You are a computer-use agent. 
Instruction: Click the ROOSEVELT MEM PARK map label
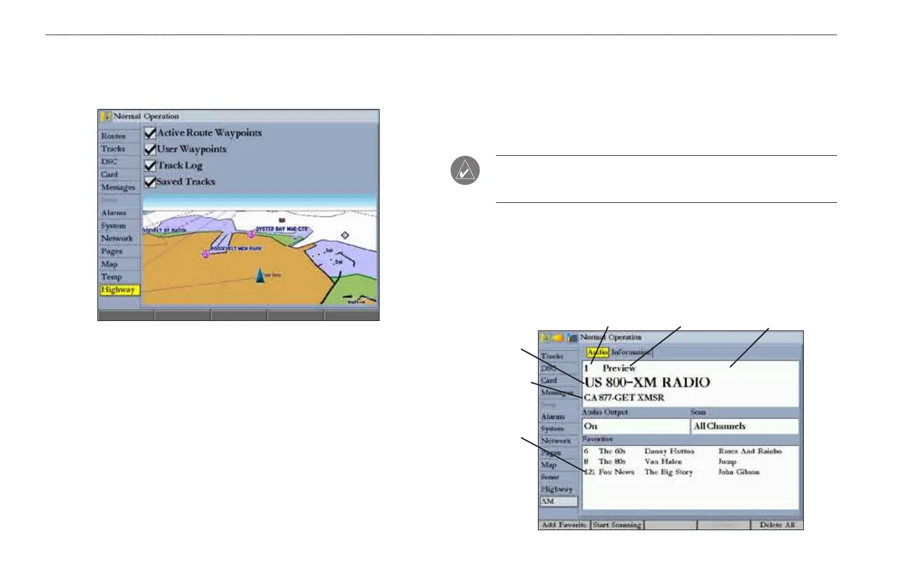tap(236, 249)
